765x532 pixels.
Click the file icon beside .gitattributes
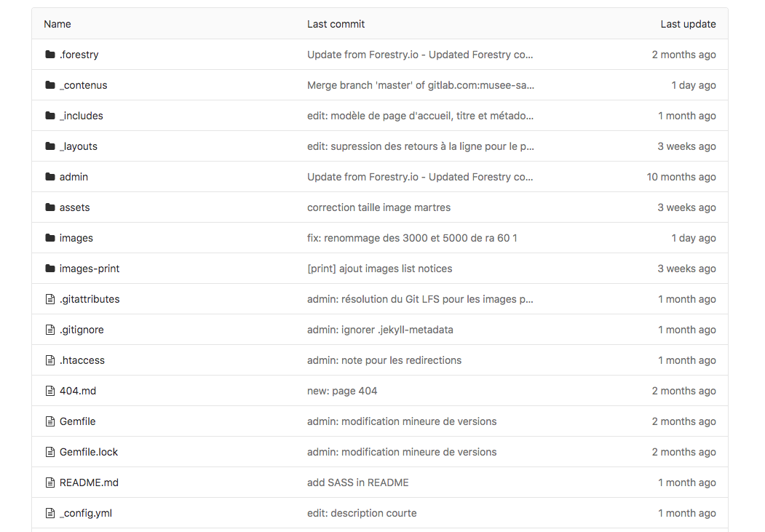(50, 299)
